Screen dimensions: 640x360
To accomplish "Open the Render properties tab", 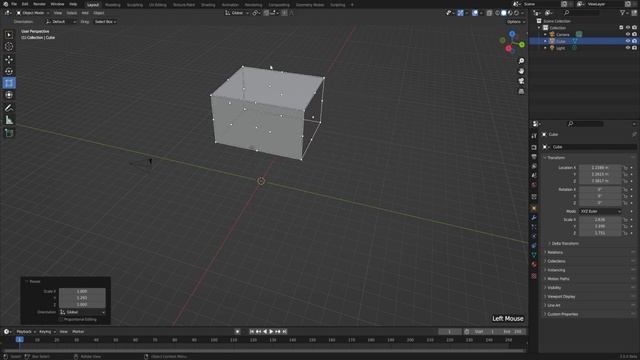I will [x=534, y=147].
